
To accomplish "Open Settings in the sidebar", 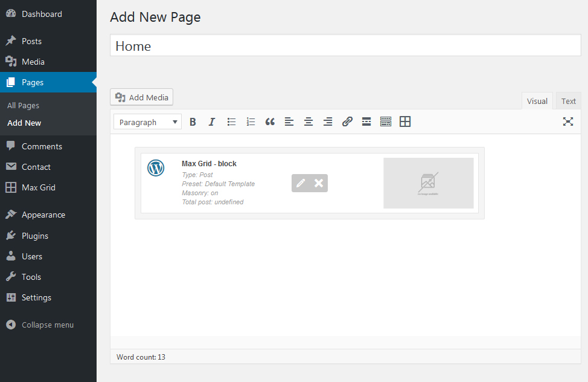I will click(48, 297).
